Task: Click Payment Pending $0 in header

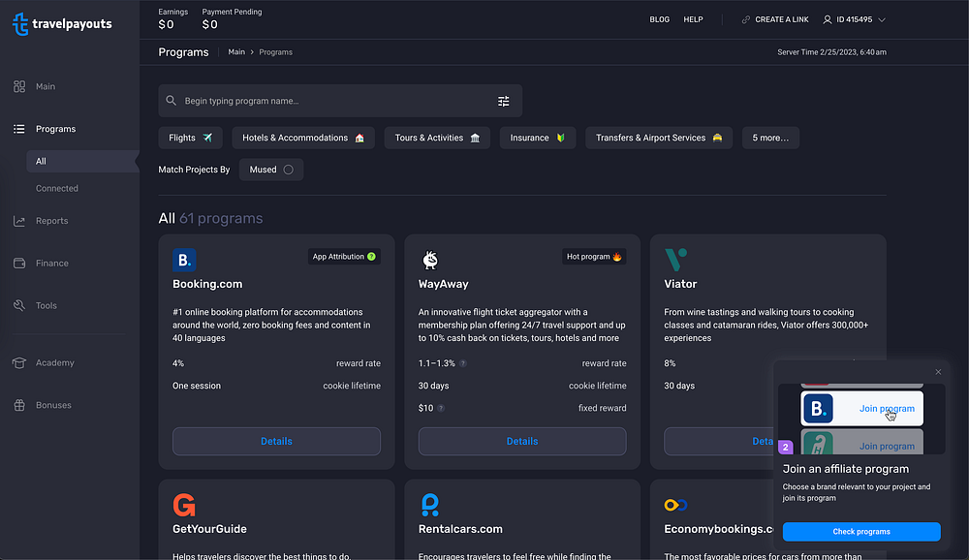Action: tap(232, 19)
